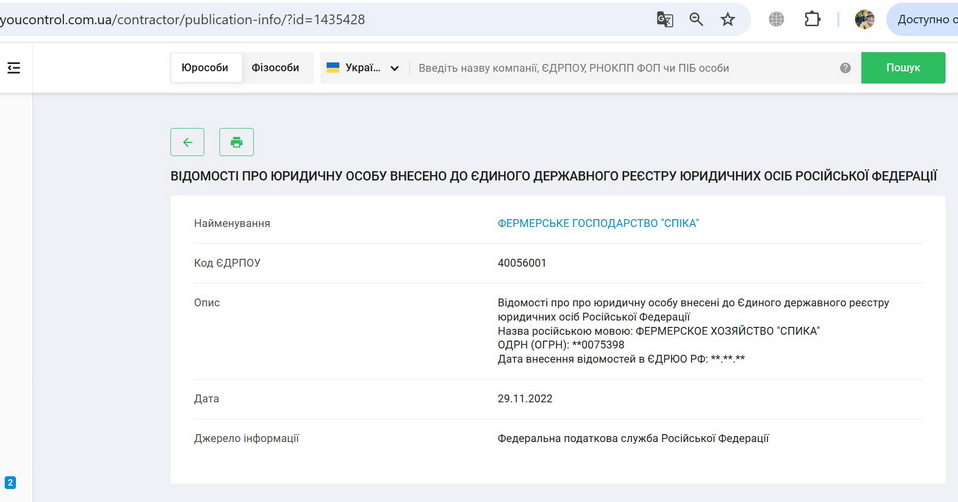
Task: Open the ФЕРМЕРСЬКЕ ГОСПОДАРСТВО "СПІКА" link
Action: [x=598, y=224]
